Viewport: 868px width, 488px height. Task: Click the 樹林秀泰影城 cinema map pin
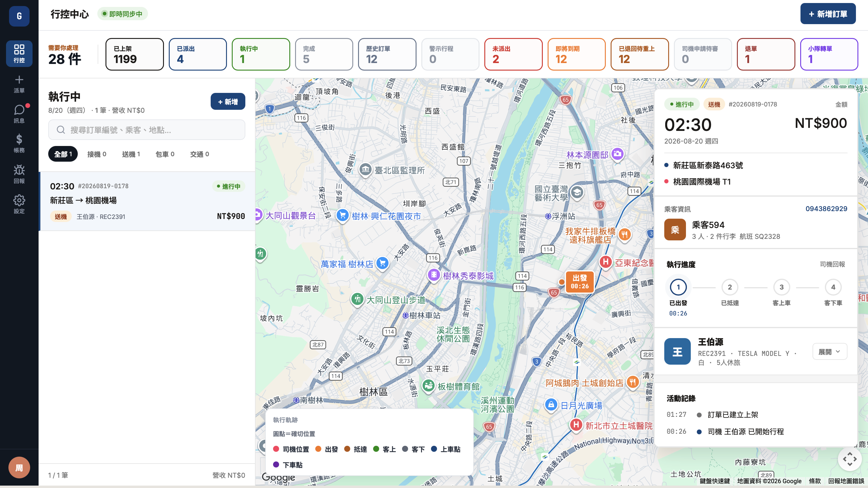click(434, 275)
